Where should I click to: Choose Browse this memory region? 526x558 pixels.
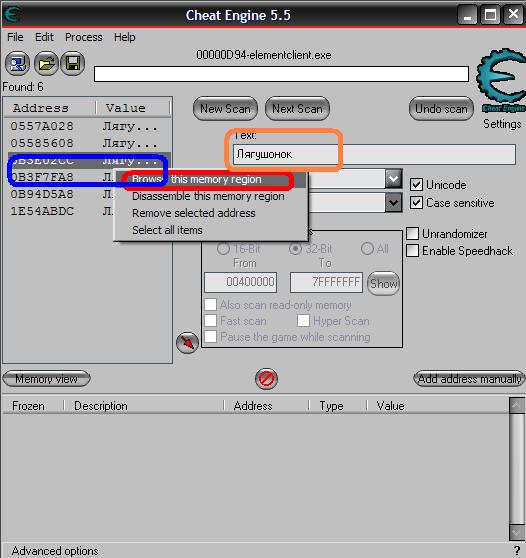click(x=211, y=179)
